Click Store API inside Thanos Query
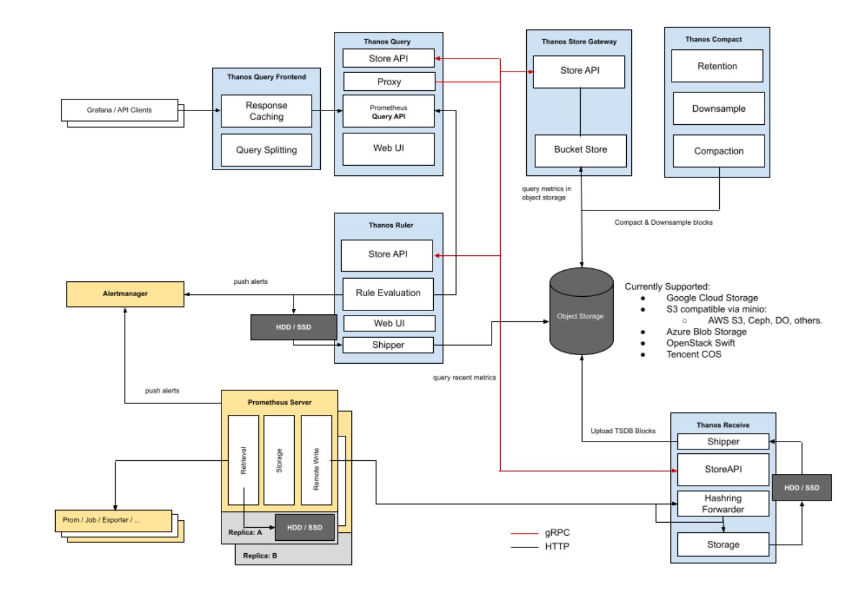 coord(388,58)
